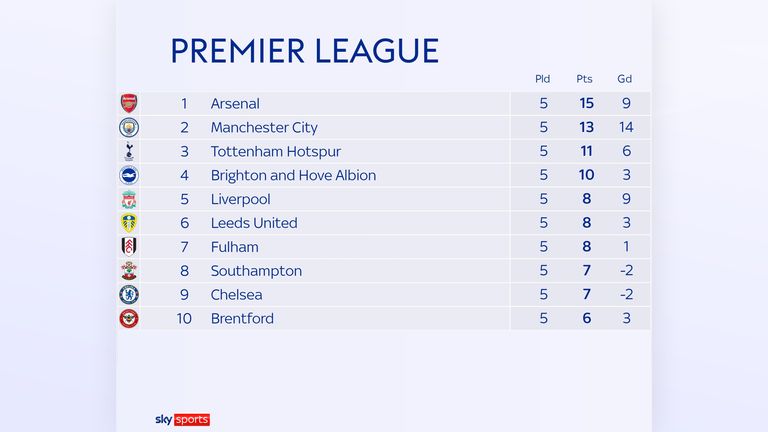The height and width of the screenshot is (432, 768).
Task: Click the Leeds United badge
Action: [129, 223]
